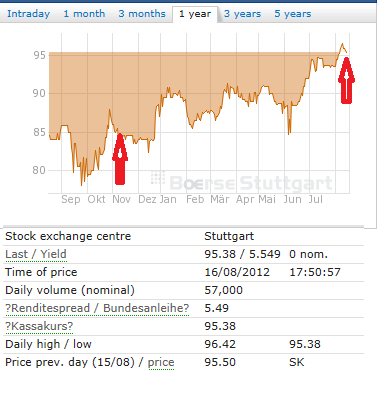Open the Last / Yield link
The image size is (378, 400).
tap(36, 254)
